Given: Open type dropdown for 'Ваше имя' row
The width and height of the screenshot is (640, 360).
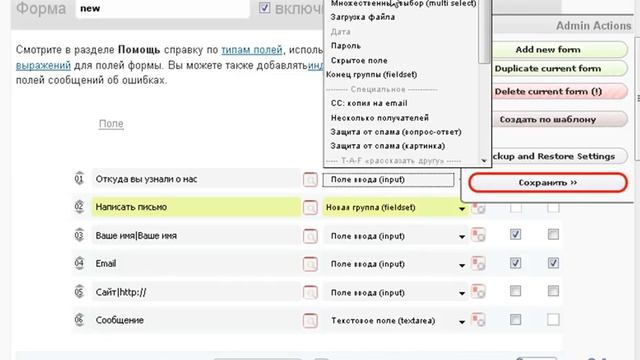Looking at the screenshot, I should (395, 236).
